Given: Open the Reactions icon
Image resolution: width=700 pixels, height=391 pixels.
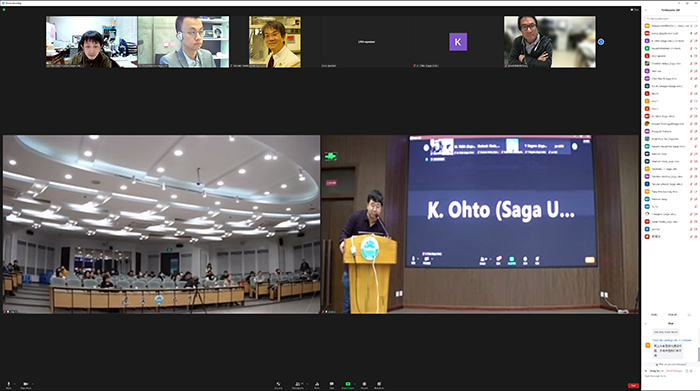Looking at the screenshot, I should click(x=379, y=384).
